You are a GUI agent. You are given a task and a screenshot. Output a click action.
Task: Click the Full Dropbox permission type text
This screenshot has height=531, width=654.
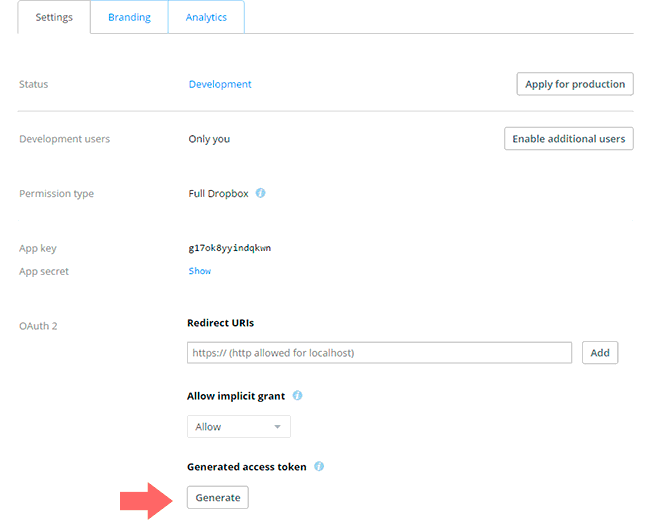coord(218,194)
